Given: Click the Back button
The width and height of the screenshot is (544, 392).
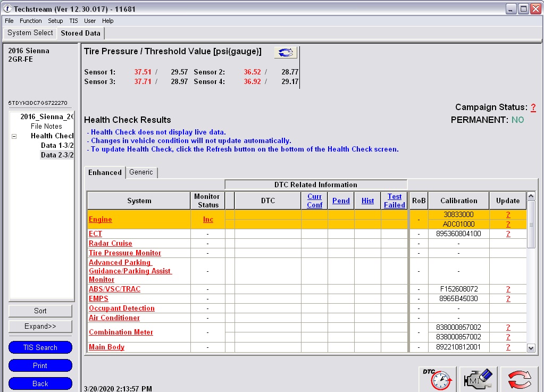Looking at the screenshot, I should coord(40,383).
